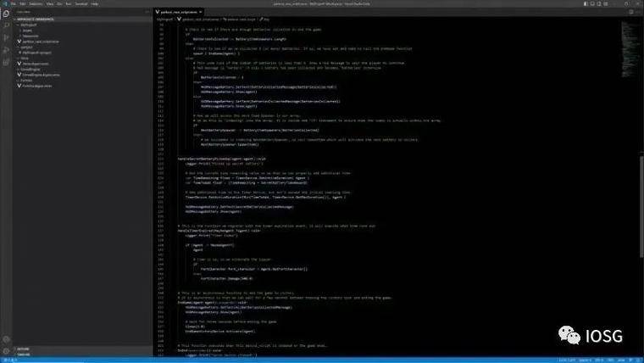Open the Extensions view in activity bar
This screenshot has height=363, width=644.
[x=6, y=63]
